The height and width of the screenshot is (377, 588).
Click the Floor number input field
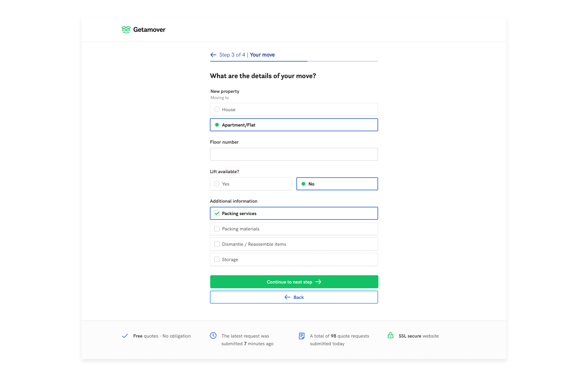294,154
